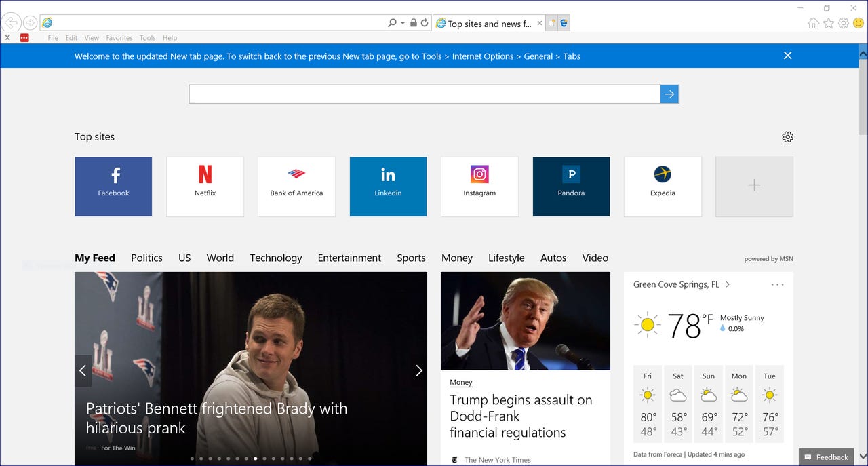Expand the Green Cove Springs, FL location chevron

click(x=727, y=284)
